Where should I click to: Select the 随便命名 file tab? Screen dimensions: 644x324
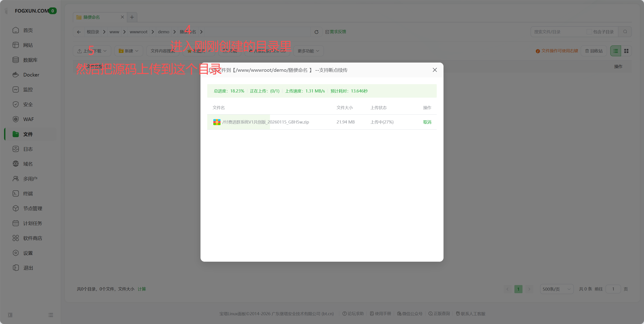[x=92, y=17]
